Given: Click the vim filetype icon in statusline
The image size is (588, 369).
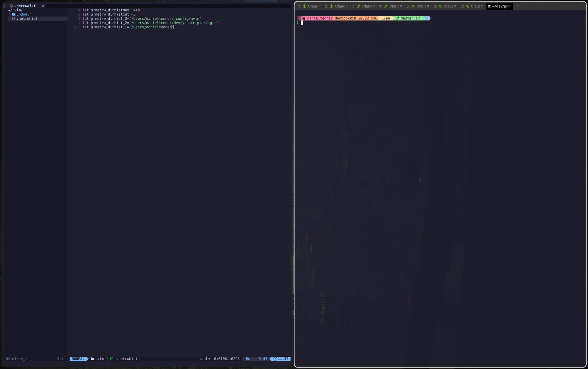Looking at the screenshot, I should coord(112,359).
